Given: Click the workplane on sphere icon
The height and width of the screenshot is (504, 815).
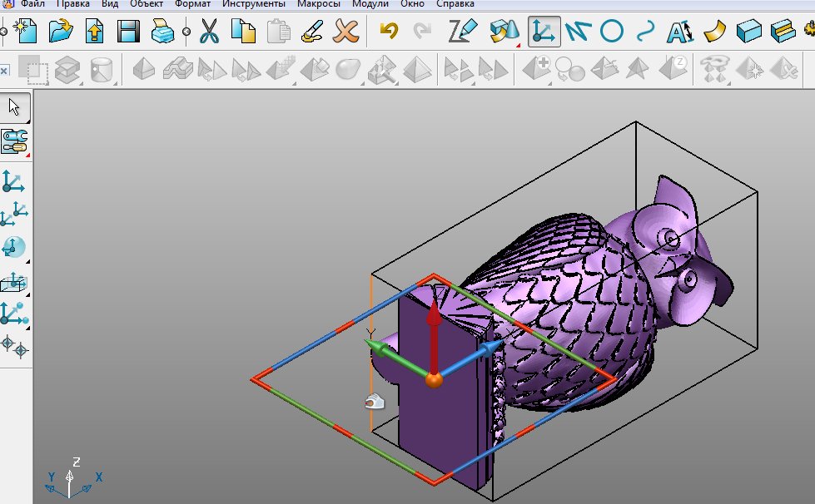Looking at the screenshot, I should click(13, 248).
